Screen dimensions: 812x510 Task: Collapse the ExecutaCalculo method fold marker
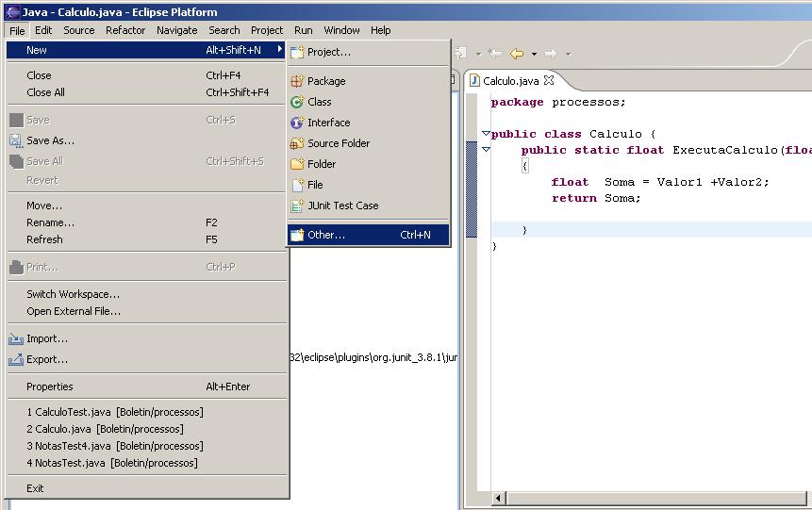[x=486, y=150]
